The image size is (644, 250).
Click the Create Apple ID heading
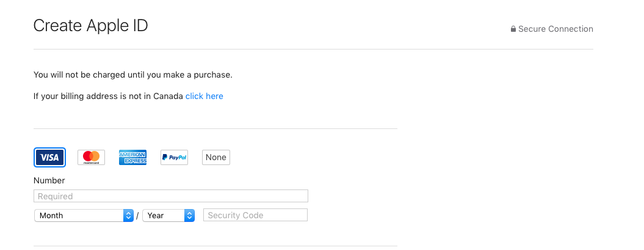point(90,26)
